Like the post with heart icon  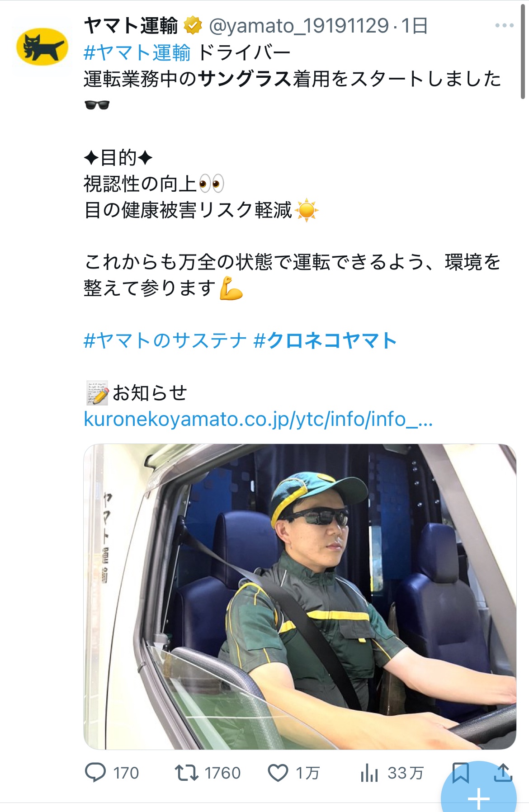click(278, 773)
